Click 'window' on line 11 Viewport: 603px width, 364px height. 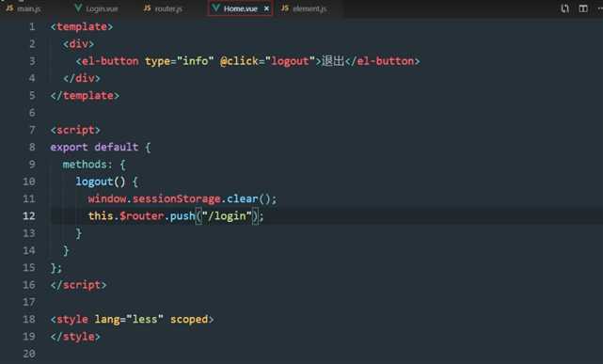[x=107, y=198]
